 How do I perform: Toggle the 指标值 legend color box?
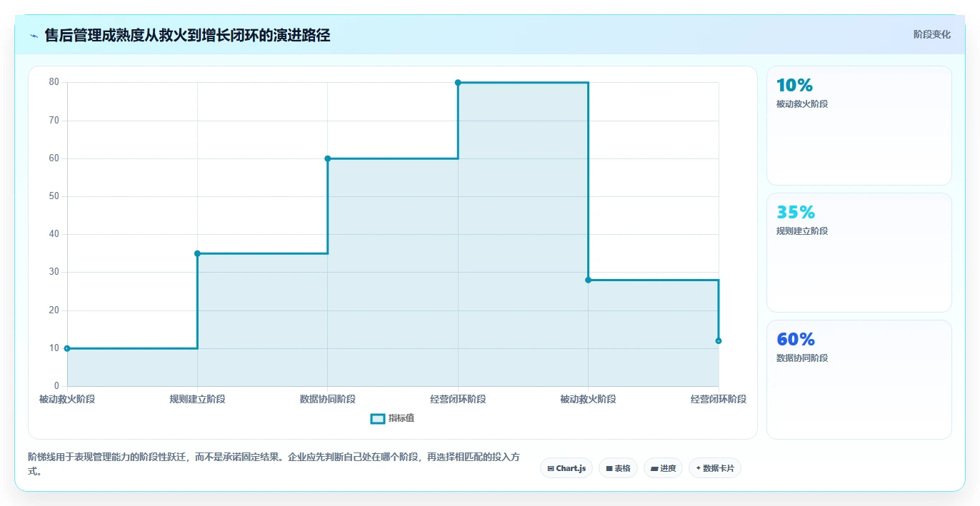pos(378,419)
